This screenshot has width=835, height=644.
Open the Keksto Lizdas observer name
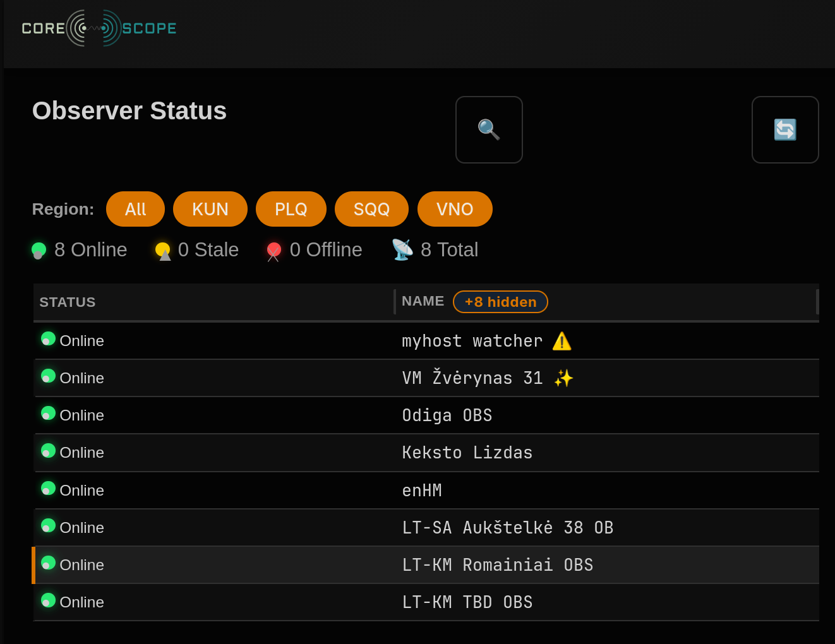pyautogui.click(x=467, y=453)
